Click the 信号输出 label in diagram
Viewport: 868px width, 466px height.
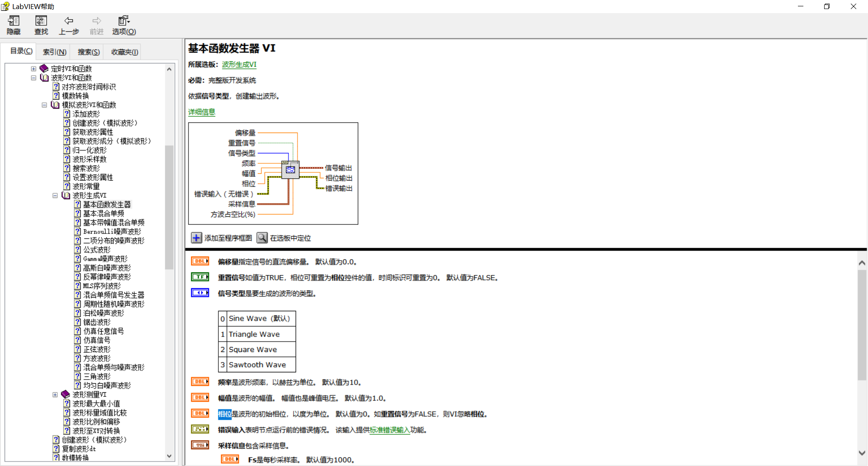339,168
